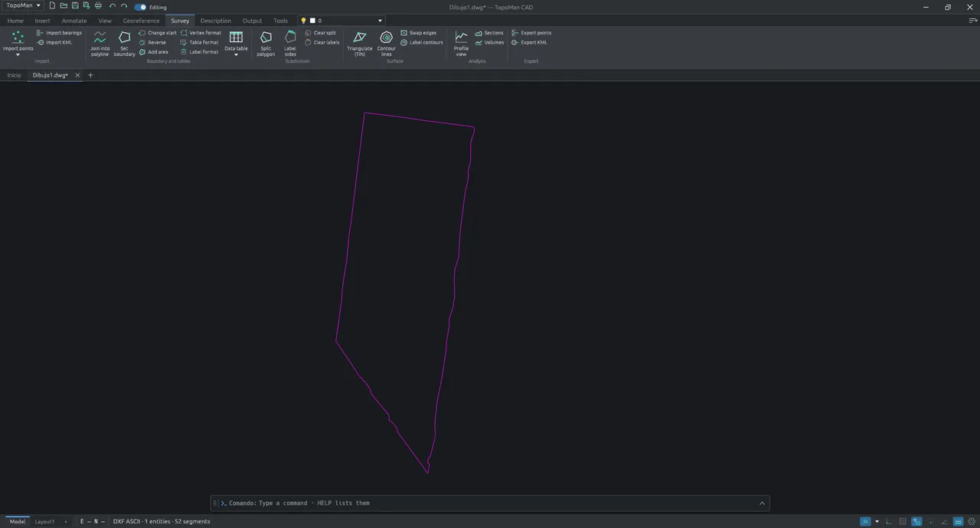This screenshot has height=528, width=980.
Task: Expand Import points dropdown arrow
Action: pyautogui.click(x=18, y=55)
